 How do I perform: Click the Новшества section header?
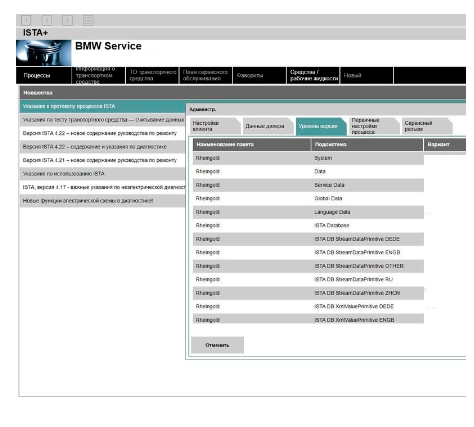click(x=243, y=93)
